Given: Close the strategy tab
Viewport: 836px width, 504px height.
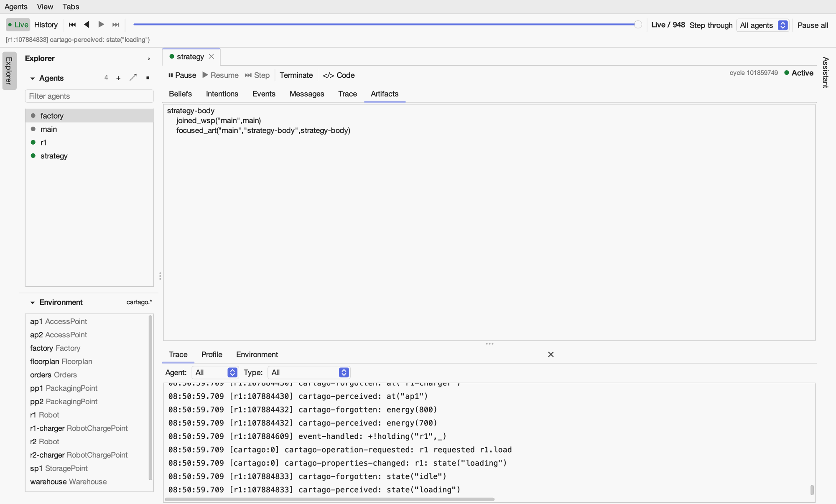Looking at the screenshot, I should coord(212,56).
